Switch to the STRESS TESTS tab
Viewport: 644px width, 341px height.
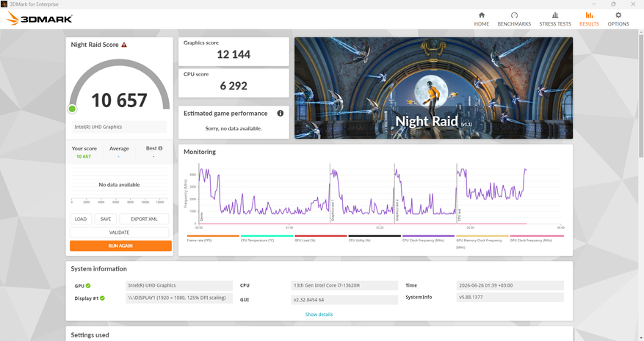point(555,19)
